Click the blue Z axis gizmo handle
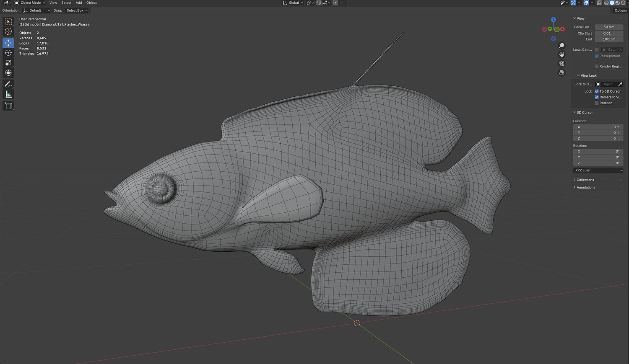The width and height of the screenshot is (629, 364). tap(554, 20)
